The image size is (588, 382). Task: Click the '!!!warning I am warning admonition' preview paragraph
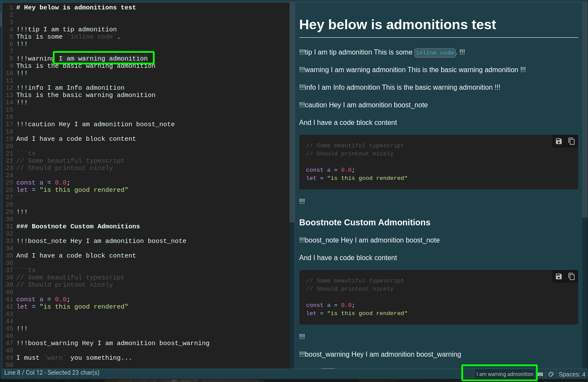coord(412,70)
